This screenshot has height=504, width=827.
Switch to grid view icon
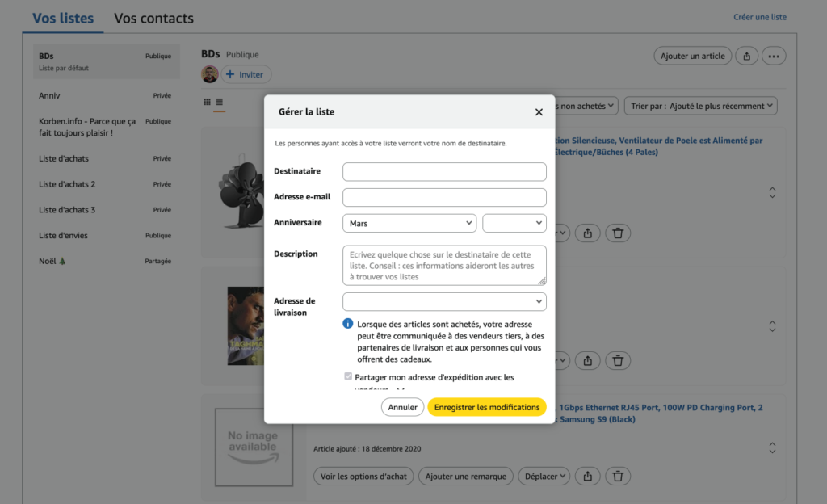click(207, 103)
